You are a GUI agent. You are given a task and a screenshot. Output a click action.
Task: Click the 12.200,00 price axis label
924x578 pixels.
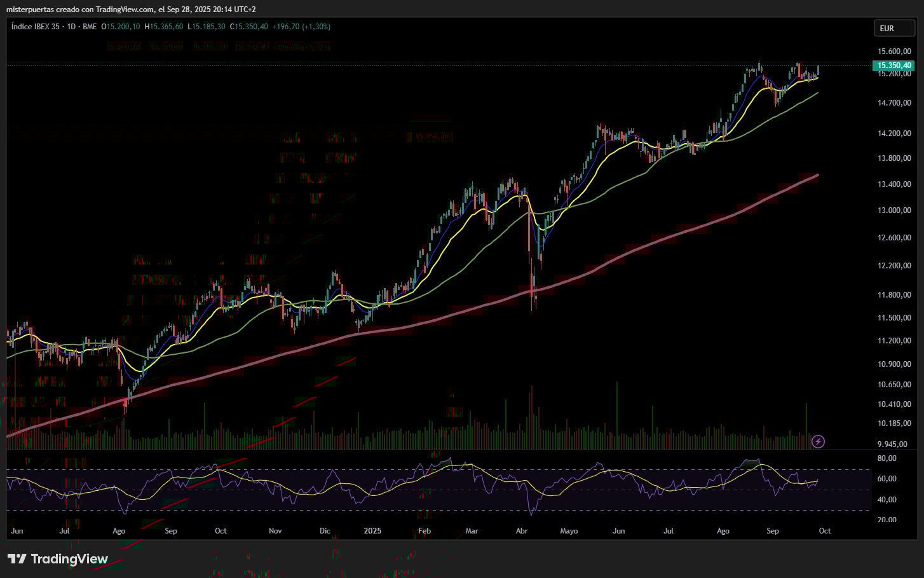click(x=894, y=266)
